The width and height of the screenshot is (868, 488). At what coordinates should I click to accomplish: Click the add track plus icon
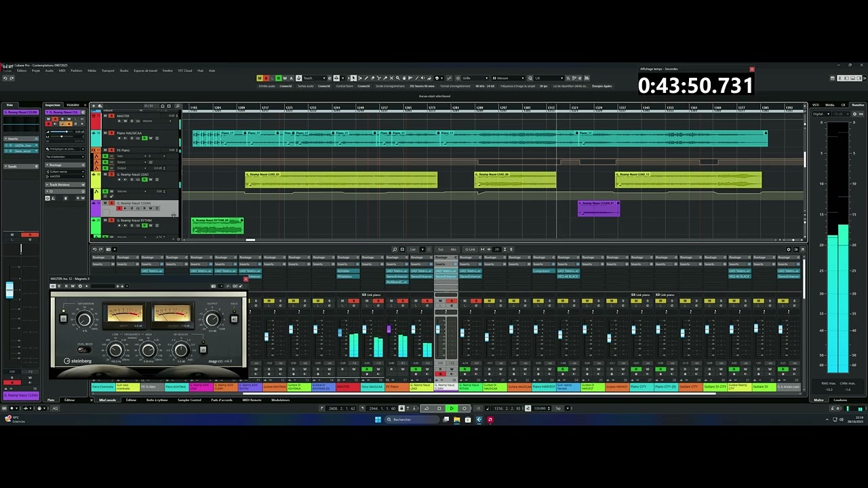coord(94,106)
